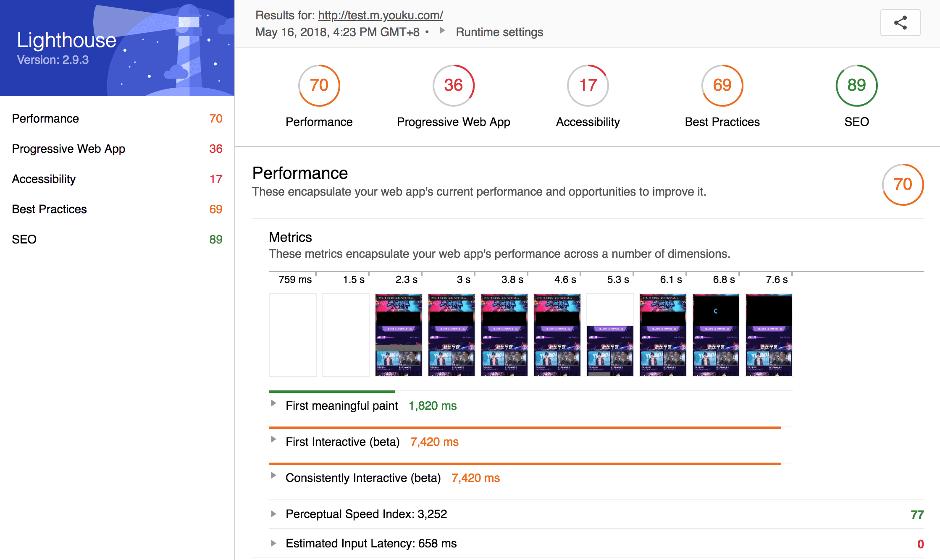Screen dimensions: 940x560
Task: Click the Performance score gauge 70 at top
Action: [319, 85]
